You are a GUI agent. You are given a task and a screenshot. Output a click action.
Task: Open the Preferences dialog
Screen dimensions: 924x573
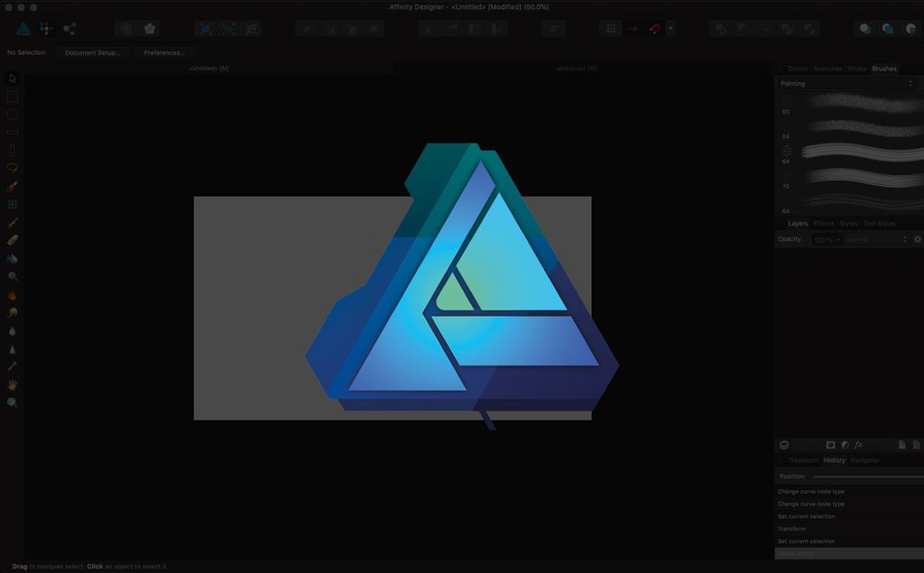point(163,52)
